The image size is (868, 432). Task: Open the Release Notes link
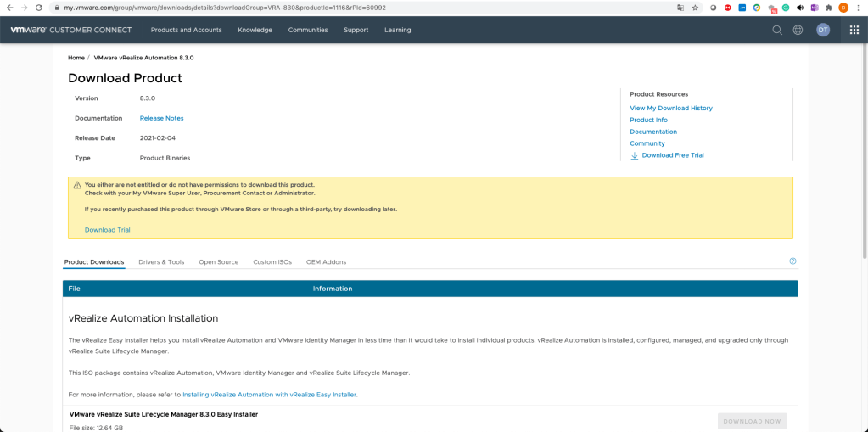[x=161, y=118]
